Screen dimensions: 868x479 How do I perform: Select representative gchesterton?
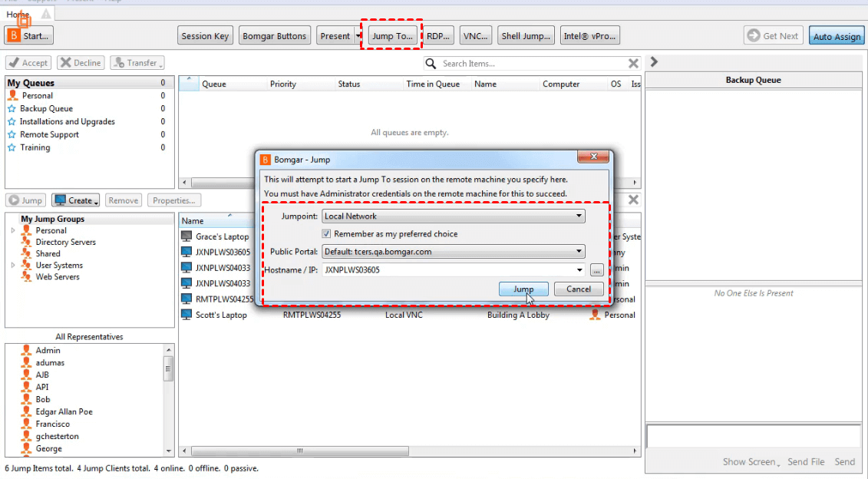point(57,436)
